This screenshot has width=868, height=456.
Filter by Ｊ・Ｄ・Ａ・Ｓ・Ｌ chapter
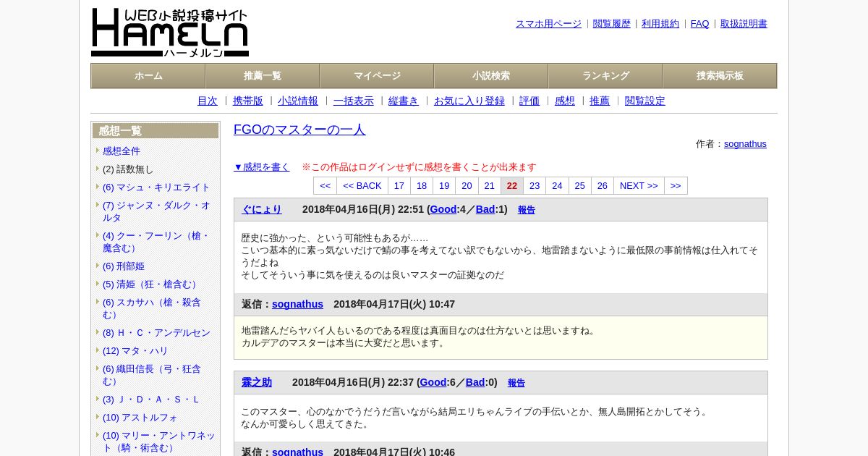point(150,399)
